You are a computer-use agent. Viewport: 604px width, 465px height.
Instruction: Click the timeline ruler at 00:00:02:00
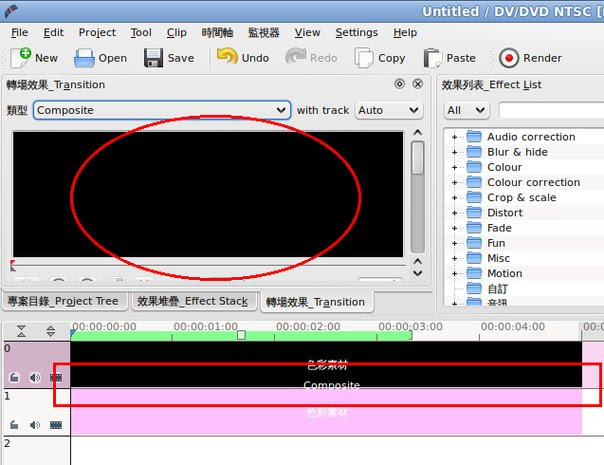coord(308,327)
